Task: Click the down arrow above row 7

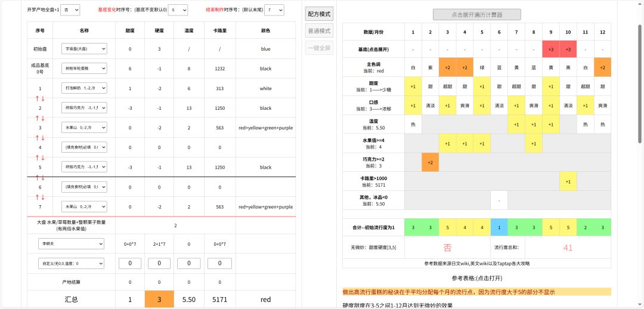Action: tap(43, 197)
